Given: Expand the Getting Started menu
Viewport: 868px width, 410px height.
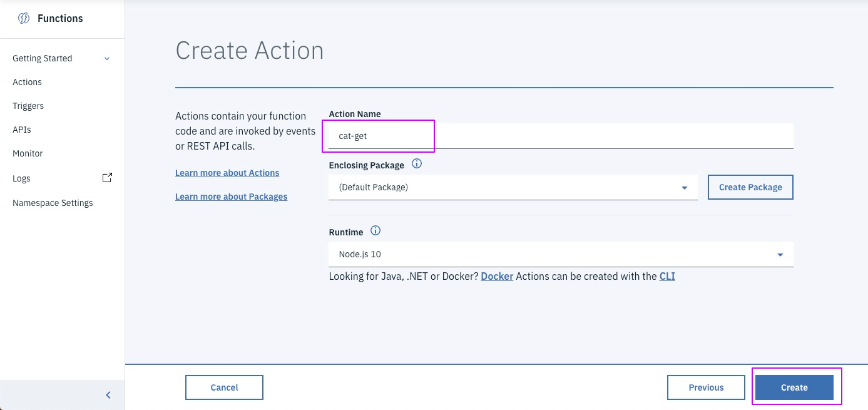Looking at the screenshot, I should 106,58.
